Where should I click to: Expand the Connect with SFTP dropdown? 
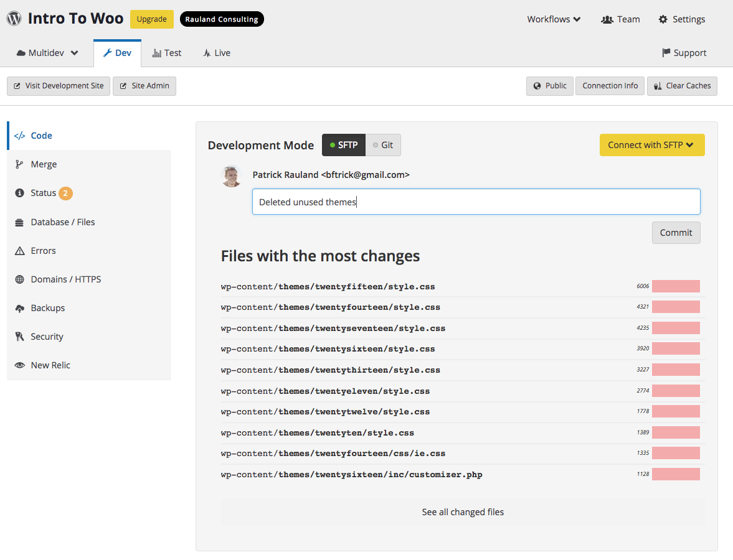[652, 144]
